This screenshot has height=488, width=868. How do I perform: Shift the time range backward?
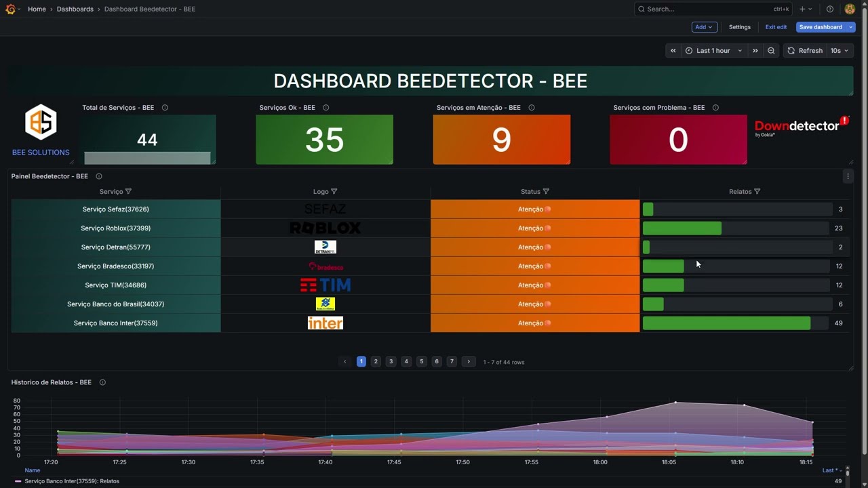tap(673, 51)
